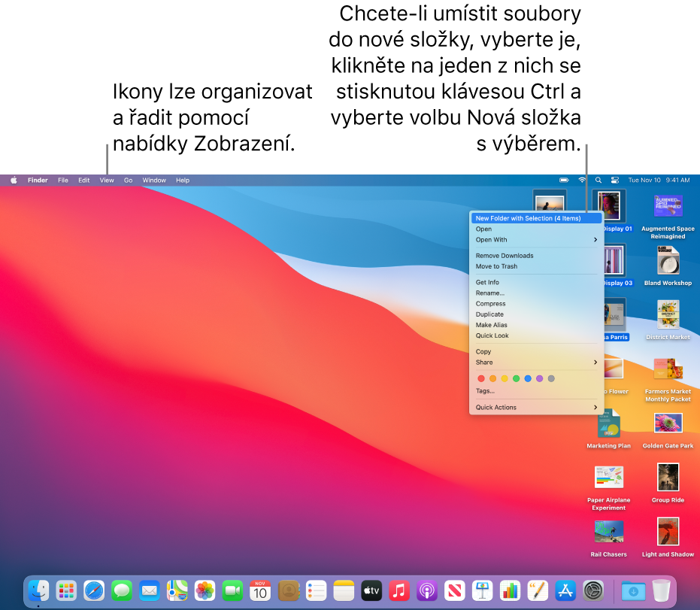Expand the Share submenu
This screenshot has height=610, width=700.
[x=537, y=362]
